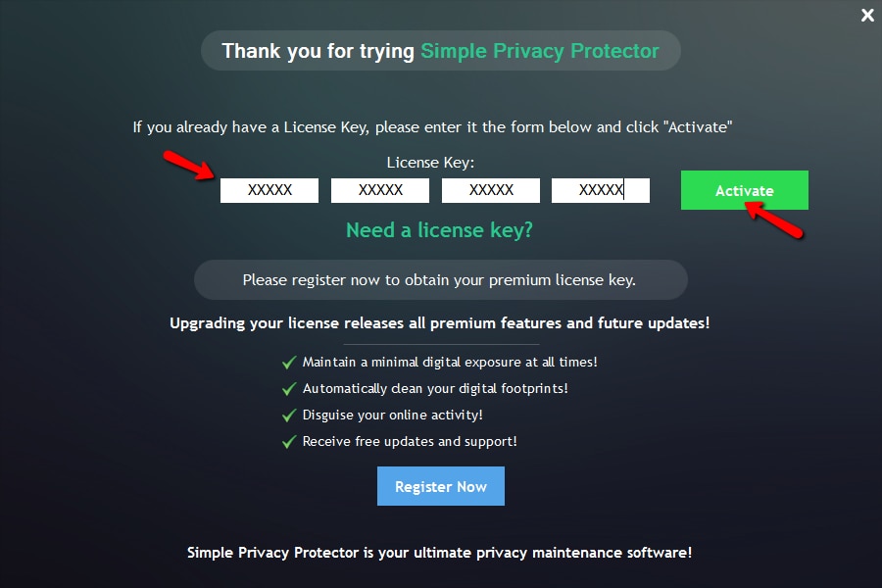Click the green Activate button
The image size is (882, 588).
point(745,190)
